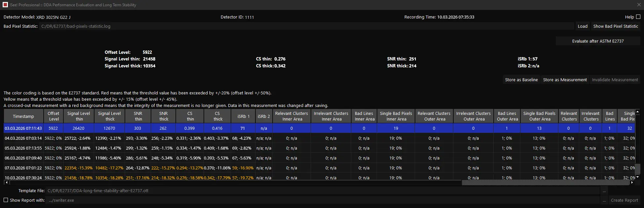Click the 67; -5.63% iSRb 1 cell
This screenshot has width=644, height=208.
tap(243, 158)
